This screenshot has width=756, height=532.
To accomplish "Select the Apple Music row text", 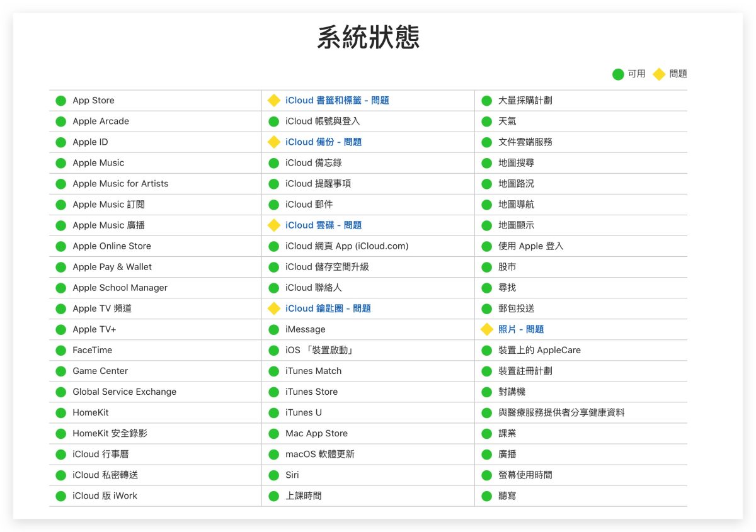I will coord(98,162).
